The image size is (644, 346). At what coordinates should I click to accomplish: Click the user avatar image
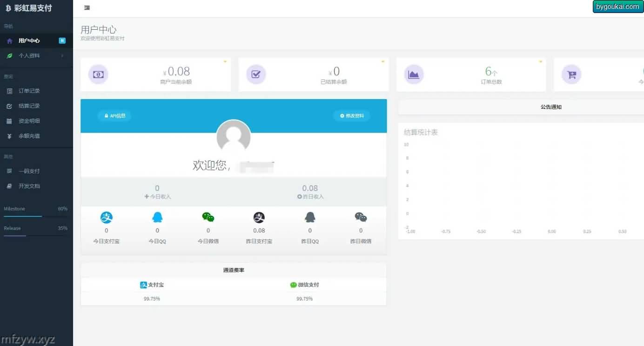click(234, 137)
